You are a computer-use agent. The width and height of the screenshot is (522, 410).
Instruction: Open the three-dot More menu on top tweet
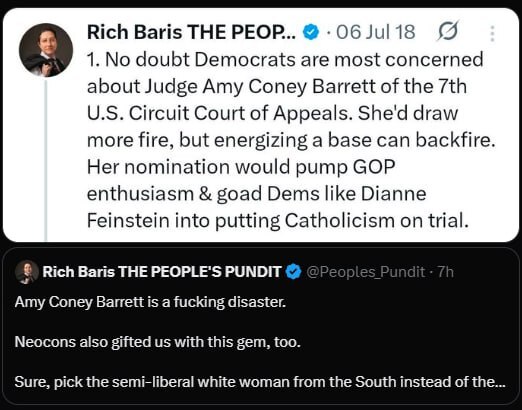[x=492, y=33]
